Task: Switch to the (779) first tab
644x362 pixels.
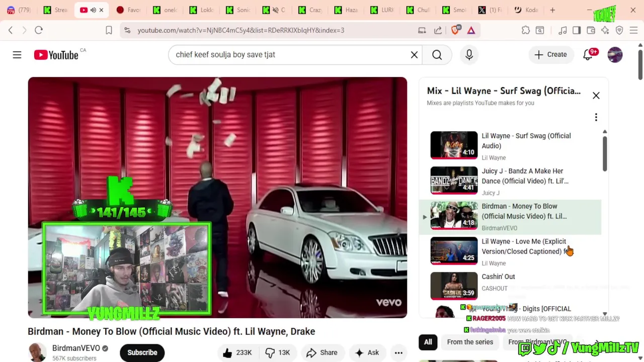Action: tap(19, 10)
